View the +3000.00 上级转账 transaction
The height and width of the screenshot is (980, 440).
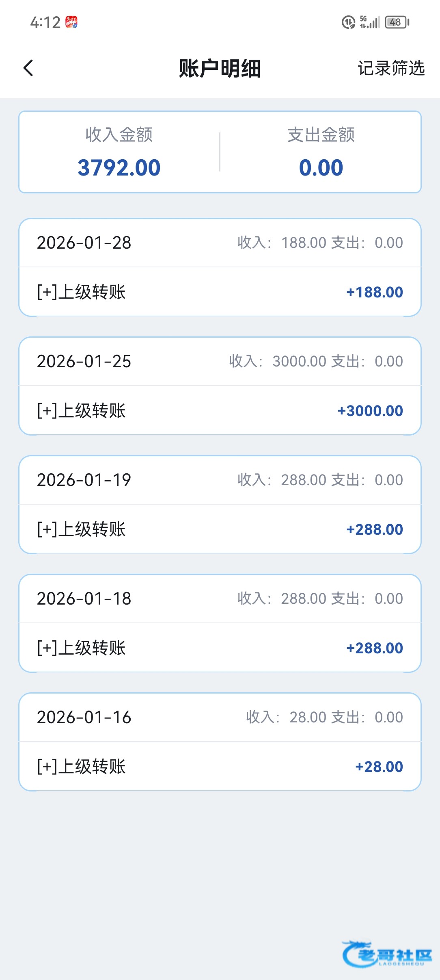[x=220, y=410]
